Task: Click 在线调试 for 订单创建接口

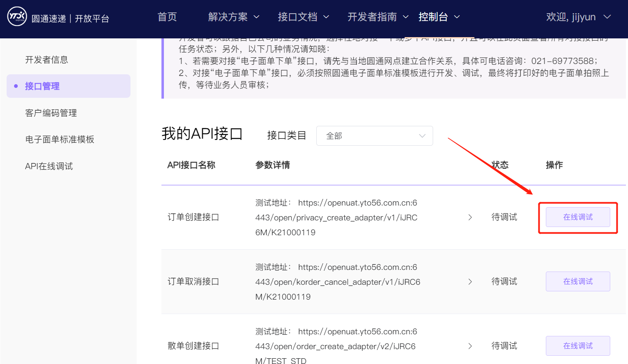Action: coord(578,217)
